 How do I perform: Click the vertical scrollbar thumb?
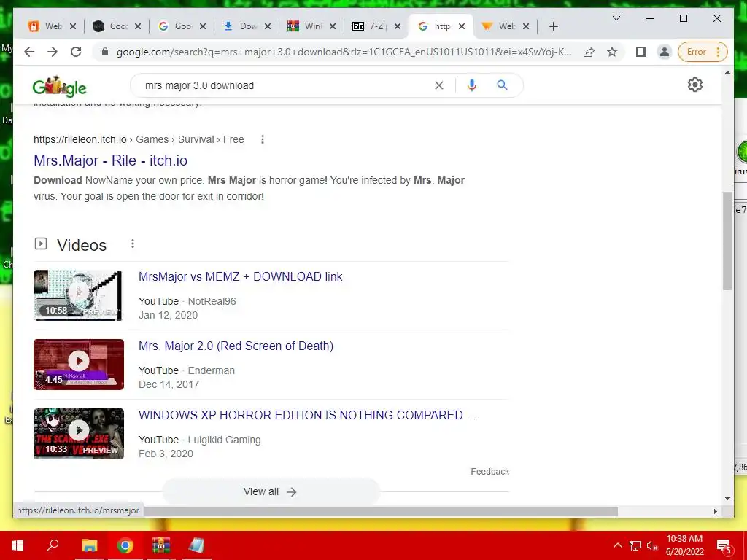click(x=727, y=241)
